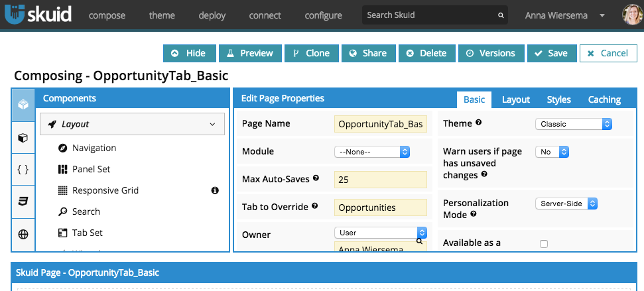Click the globe sidebar icon
The height and width of the screenshot is (291, 644).
click(23, 234)
